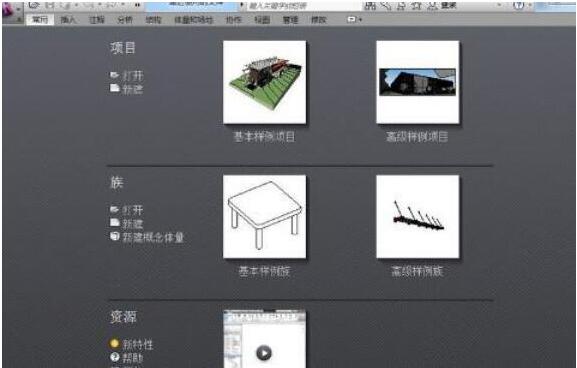Viewport: 577px width, 368px height.
Task: Click the yellow 新特性 bulb icon
Action: pos(114,344)
